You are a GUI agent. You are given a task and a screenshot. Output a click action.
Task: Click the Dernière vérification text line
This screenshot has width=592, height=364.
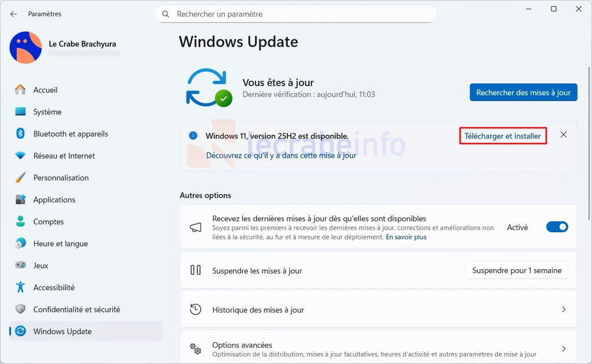[x=309, y=94]
